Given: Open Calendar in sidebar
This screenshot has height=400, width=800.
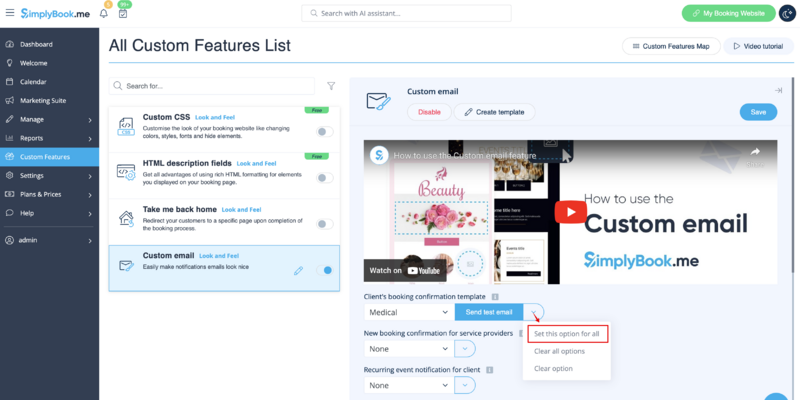Looking at the screenshot, I should [x=49, y=82].
